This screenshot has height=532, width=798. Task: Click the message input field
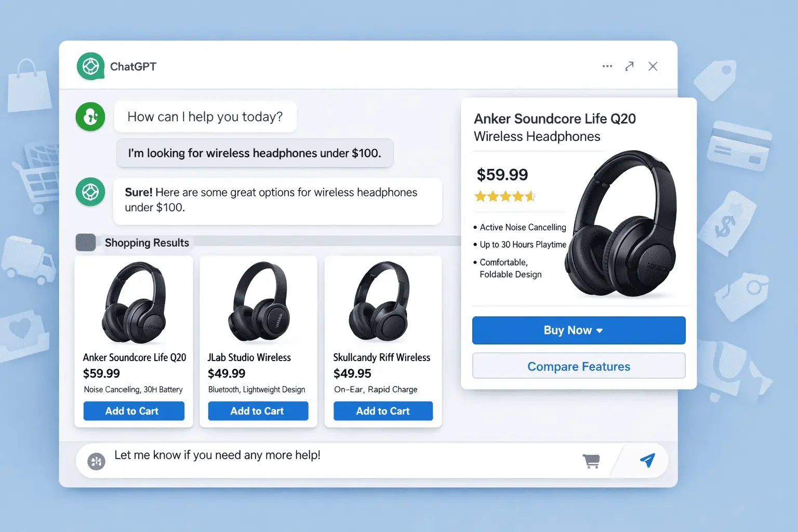[338, 456]
